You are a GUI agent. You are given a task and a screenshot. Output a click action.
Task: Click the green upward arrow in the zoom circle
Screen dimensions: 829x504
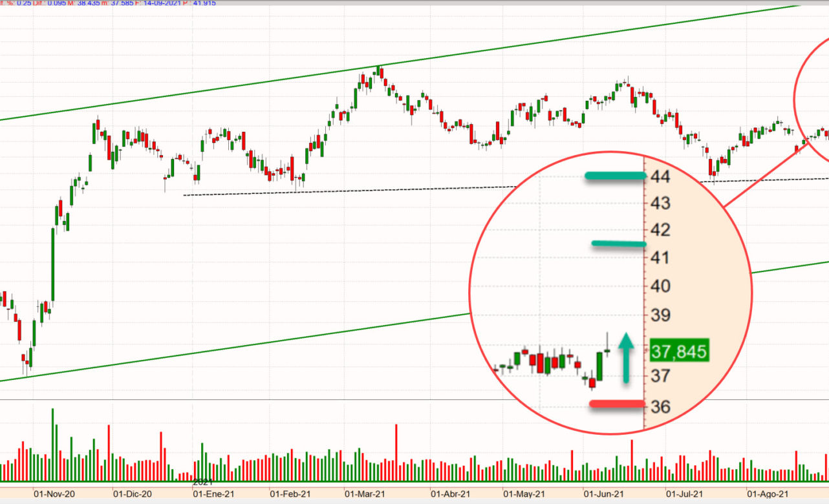(x=625, y=358)
